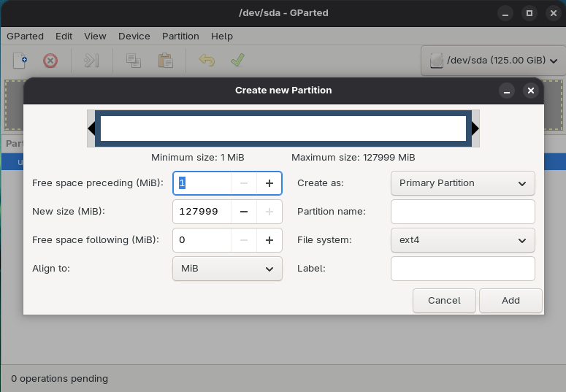The image size is (566, 392).
Task: Click the Paste partition toolbar icon
Action: (165, 61)
